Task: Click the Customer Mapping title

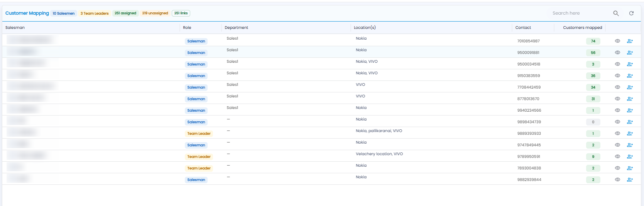Action: click(x=27, y=13)
